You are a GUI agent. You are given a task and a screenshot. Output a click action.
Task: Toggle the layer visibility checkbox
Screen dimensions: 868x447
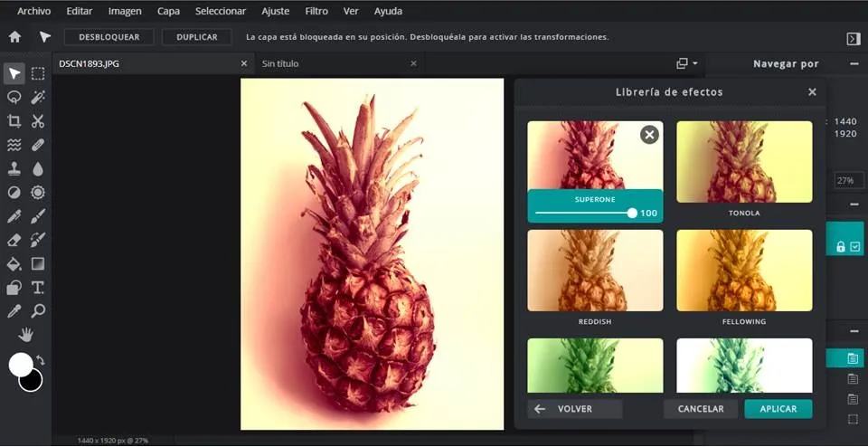(855, 247)
